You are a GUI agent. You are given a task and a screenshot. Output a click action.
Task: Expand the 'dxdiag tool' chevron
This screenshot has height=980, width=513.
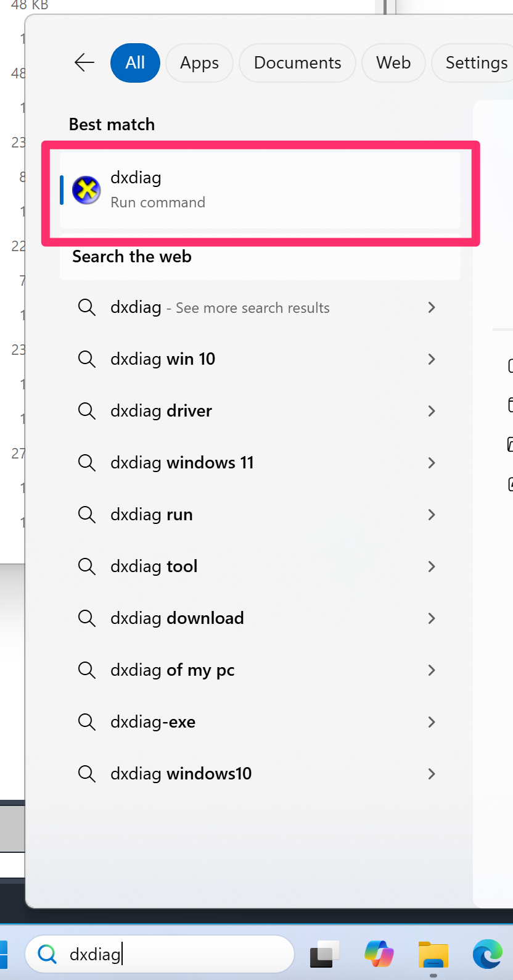point(432,567)
